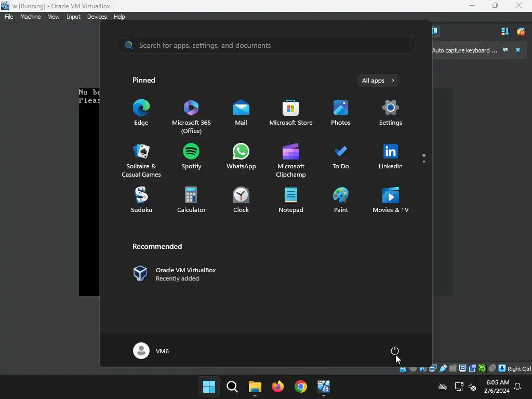Open File Explorer from taskbar
The height and width of the screenshot is (399, 532).
pyautogui.click(x=255, y=387)
